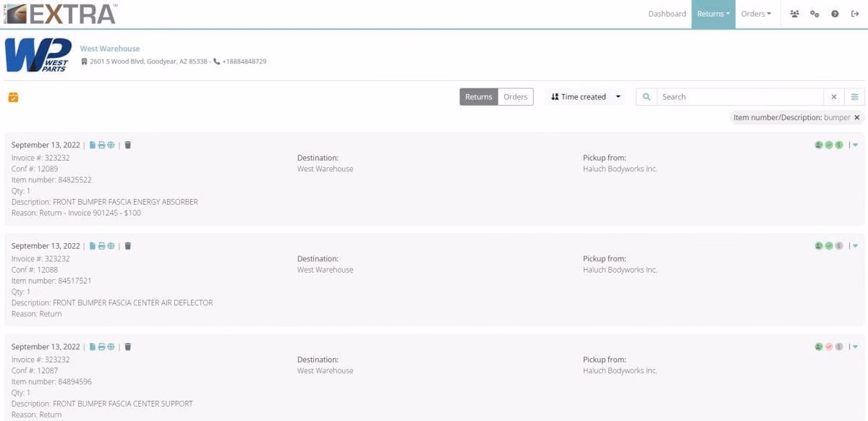
Task: Print the Conf 12088 return
Action: coord(101,246)
